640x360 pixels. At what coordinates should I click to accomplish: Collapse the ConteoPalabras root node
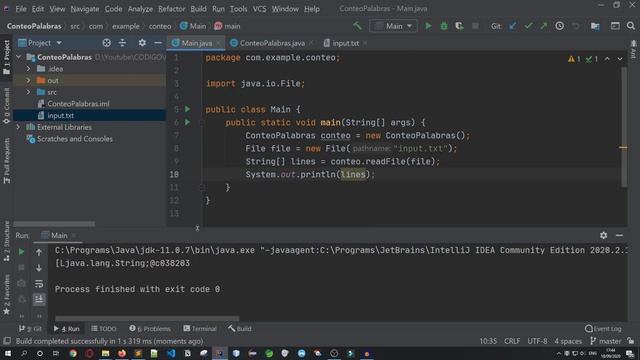tap(18, 57)
